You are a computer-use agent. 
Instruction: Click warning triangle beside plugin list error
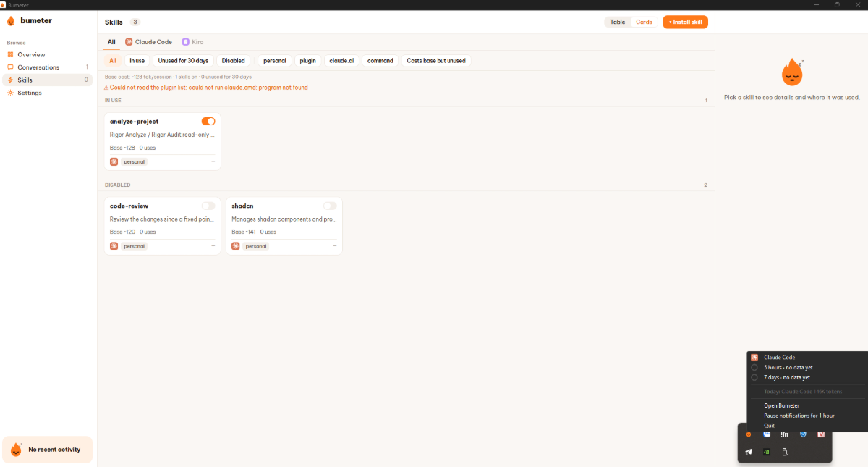coord(107,88)
